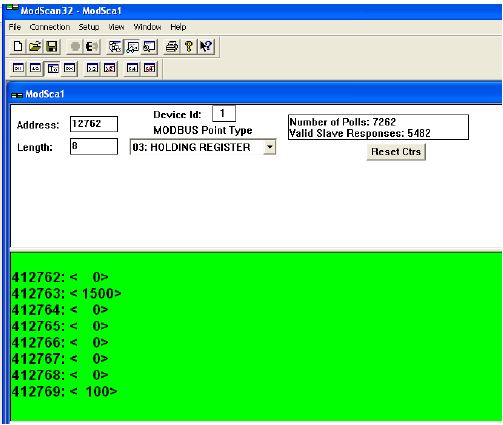
Task: Save with the floppy disk icon
Action: (x=52, y=47)
